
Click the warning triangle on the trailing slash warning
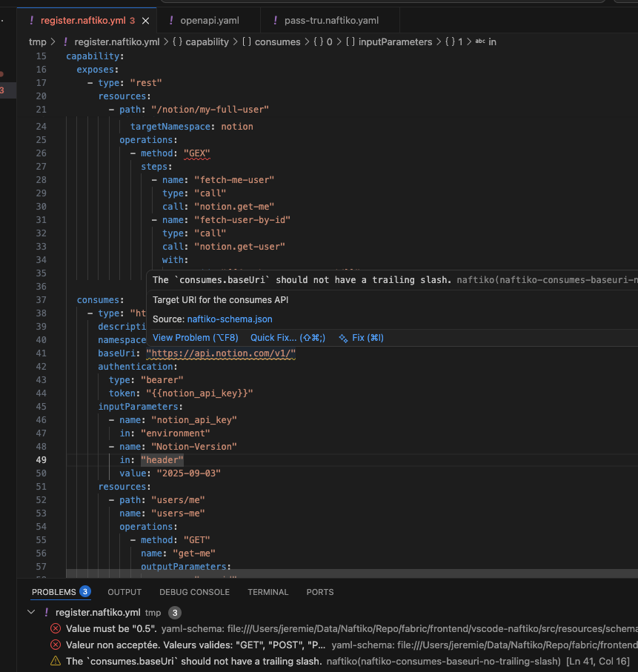[55, 660]
